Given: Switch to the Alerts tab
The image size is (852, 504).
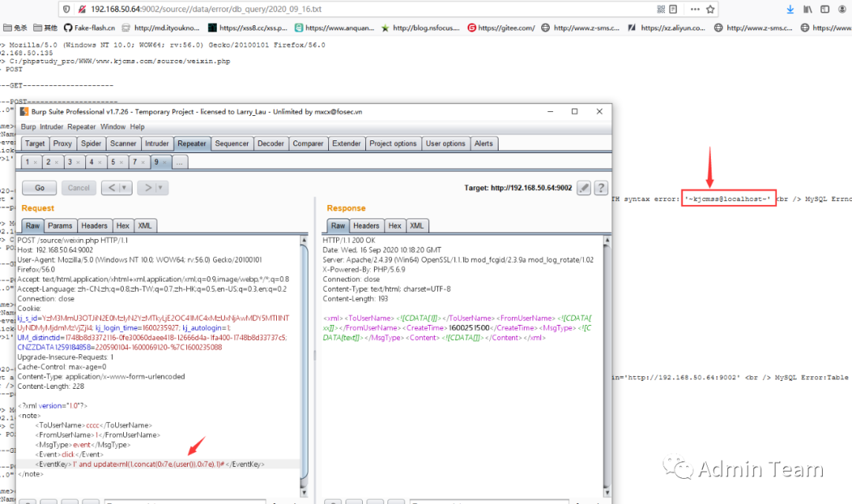Looking at the screenshot, I should pos(484,144).
